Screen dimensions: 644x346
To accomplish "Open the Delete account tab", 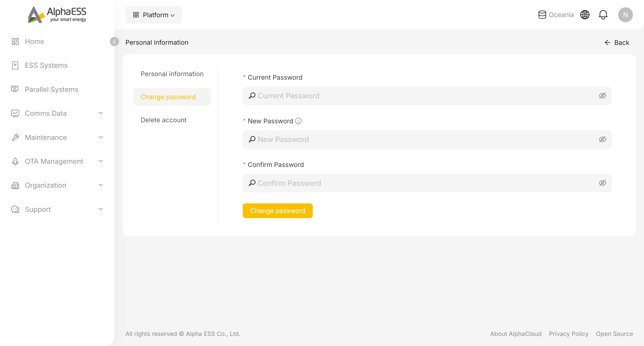I will (172, 120).
